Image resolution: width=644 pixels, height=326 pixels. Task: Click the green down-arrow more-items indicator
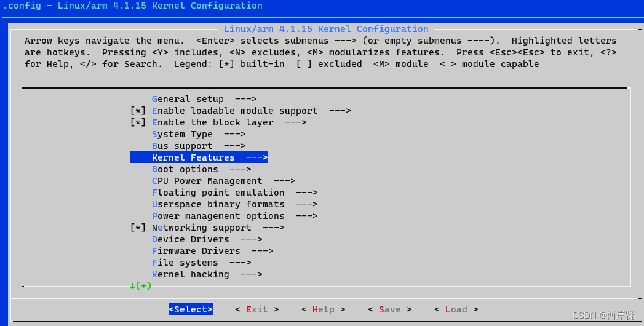pyautogui.click(x=140, y=286)
